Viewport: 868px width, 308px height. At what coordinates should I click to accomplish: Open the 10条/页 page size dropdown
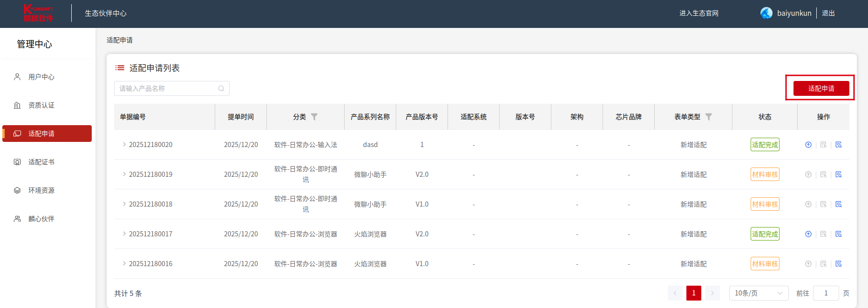coord(758,293)
